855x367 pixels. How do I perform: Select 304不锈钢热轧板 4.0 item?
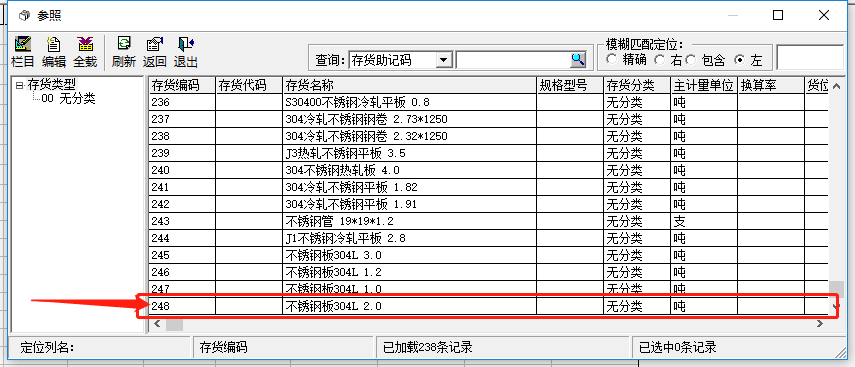point(342,170)
